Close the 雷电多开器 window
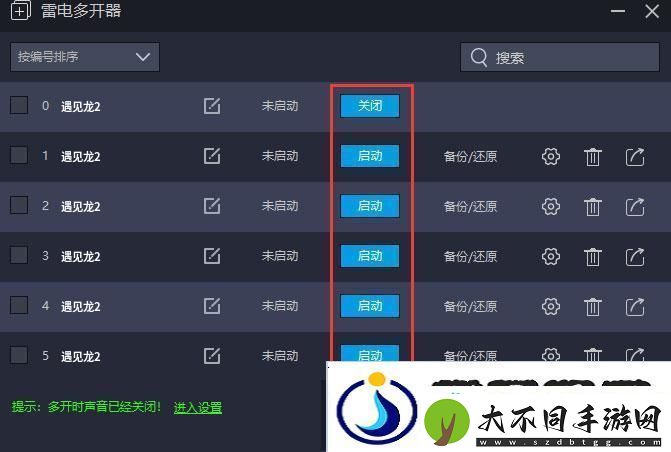The width and height of the screenshot is (671, 452). click(x=652, y=11)
